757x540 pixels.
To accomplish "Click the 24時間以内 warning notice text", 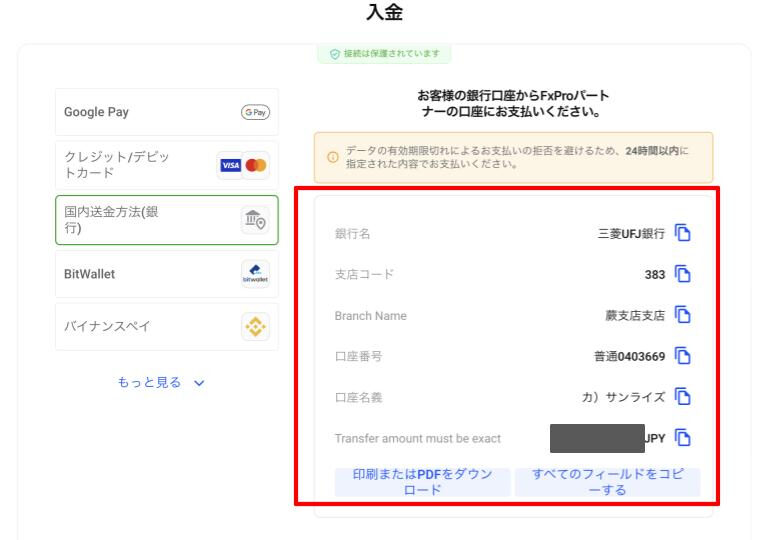I will [517, 157].
